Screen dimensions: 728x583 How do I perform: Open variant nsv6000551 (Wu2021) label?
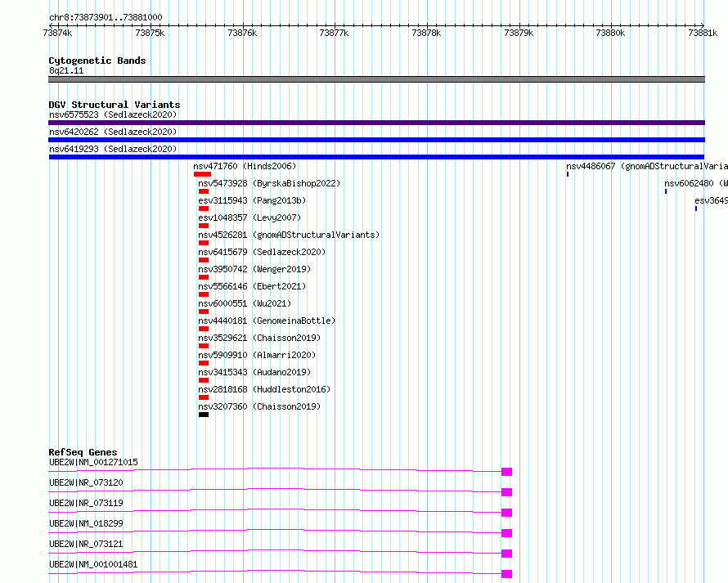(245, 303)
